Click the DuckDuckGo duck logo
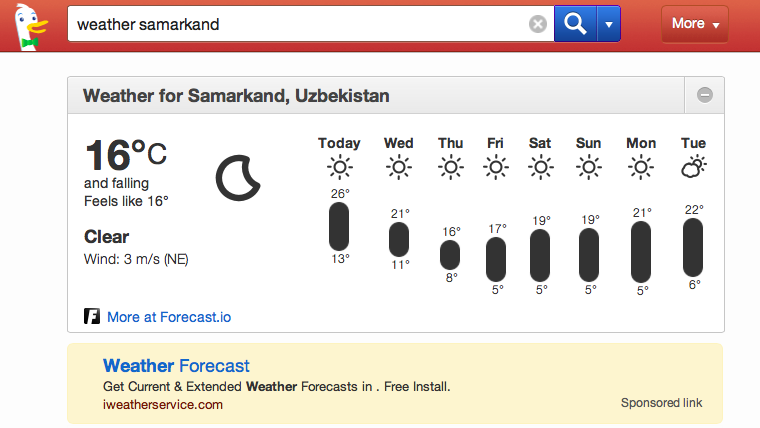 (26, 25)
